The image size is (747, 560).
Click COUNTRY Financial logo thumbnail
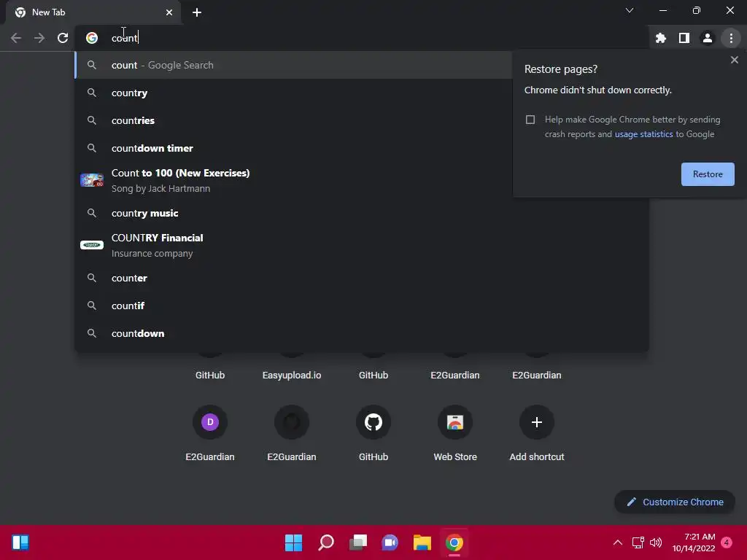tap(92, 245)
